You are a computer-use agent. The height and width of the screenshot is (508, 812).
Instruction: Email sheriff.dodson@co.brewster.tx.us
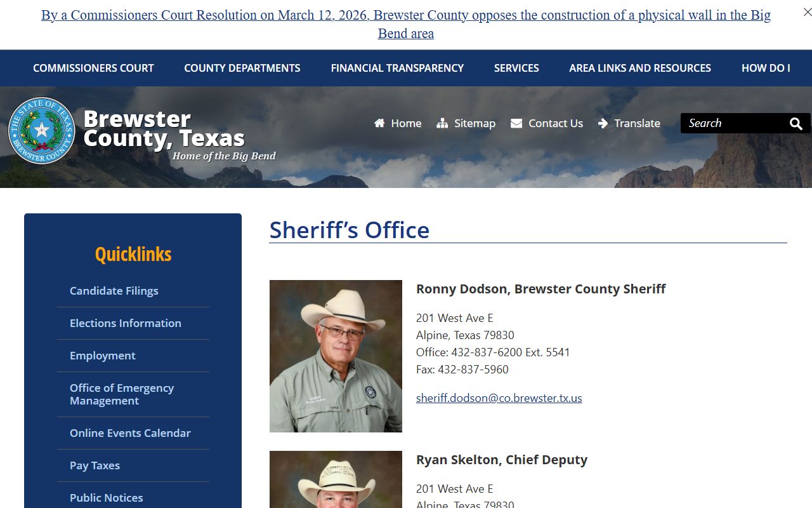point(499,398)
